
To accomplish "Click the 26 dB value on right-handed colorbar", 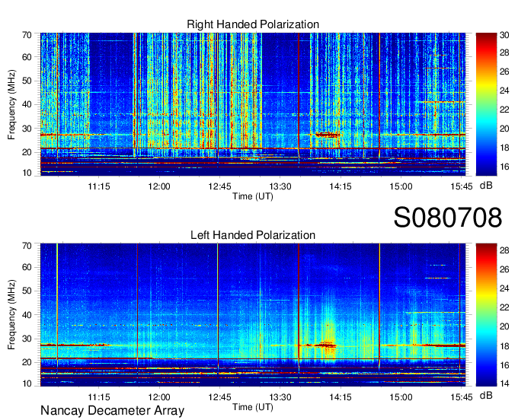I will click(504, 72).
